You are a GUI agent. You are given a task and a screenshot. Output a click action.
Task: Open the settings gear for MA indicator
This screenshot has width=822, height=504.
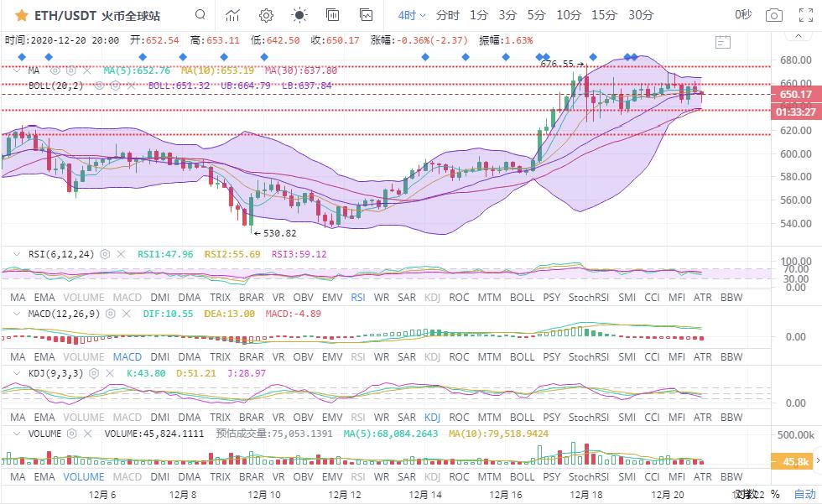[71, 70]
